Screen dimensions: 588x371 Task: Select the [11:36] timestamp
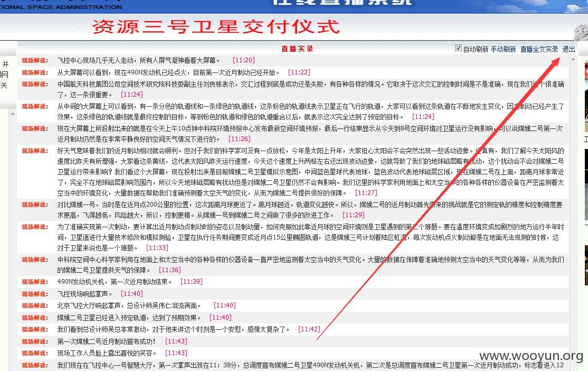pyautogui.click(x=170, y=270)
